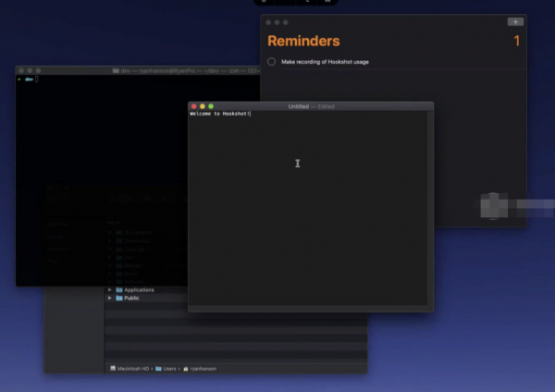Click the vertical scrollbar of the Untitled window

pyautogui.click(x=430, y=208)
